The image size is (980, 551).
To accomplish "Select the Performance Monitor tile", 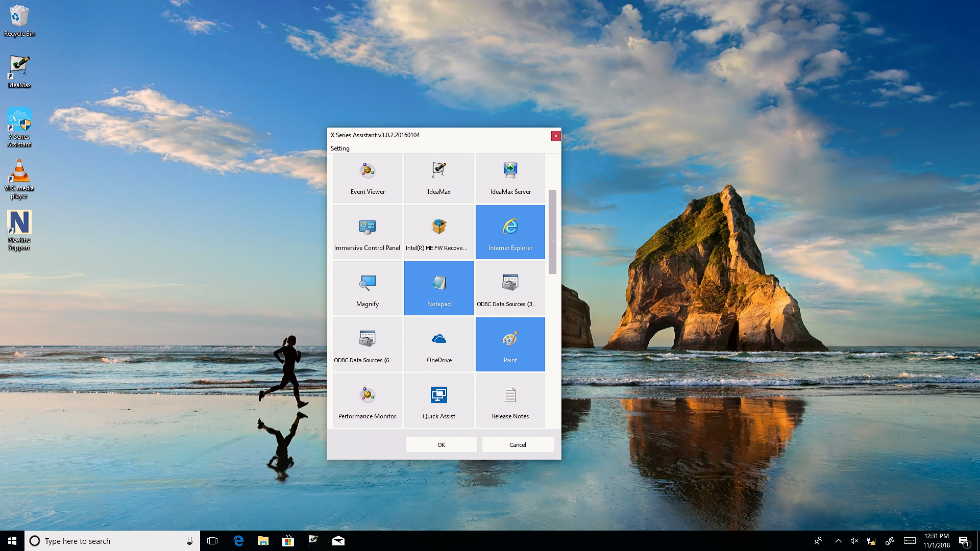I will pos(367,401).
